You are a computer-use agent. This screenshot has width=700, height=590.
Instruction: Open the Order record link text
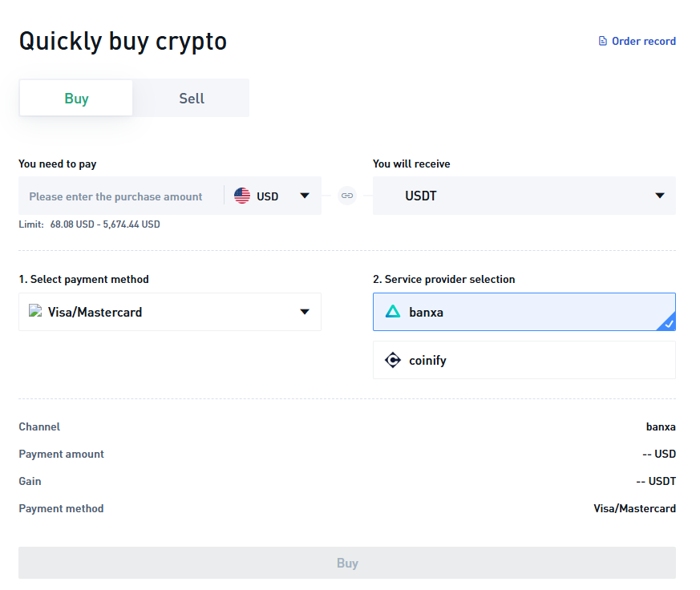pos(643,41)
